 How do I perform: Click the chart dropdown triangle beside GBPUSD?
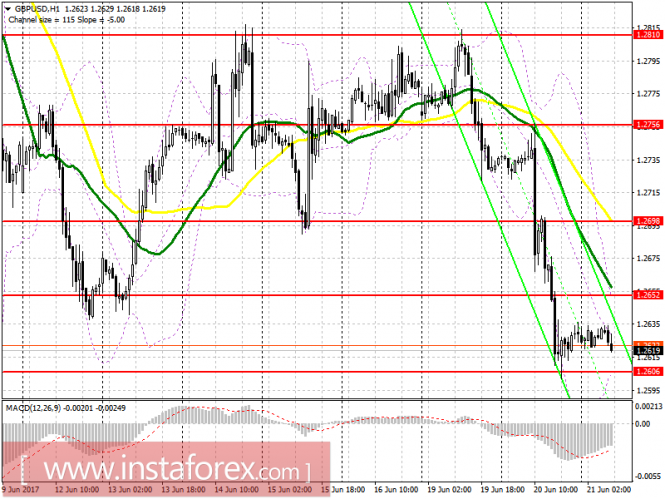[x=7, y=7]
